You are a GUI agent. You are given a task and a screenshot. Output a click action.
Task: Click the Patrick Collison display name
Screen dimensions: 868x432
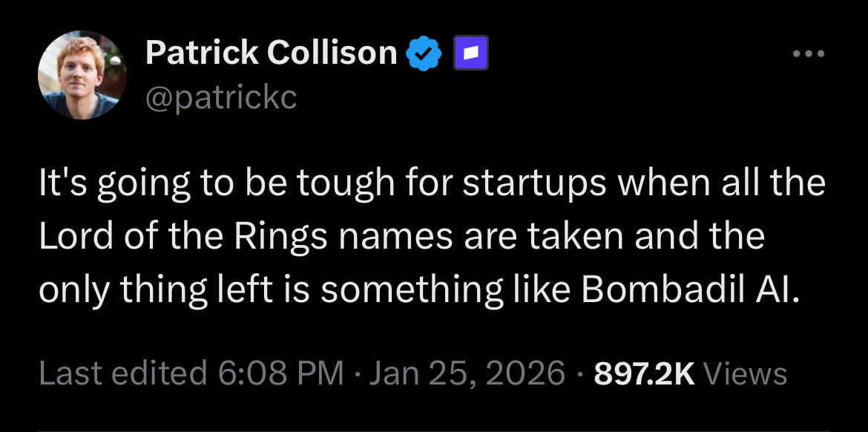pyautogui.click(x=272, y=52)
